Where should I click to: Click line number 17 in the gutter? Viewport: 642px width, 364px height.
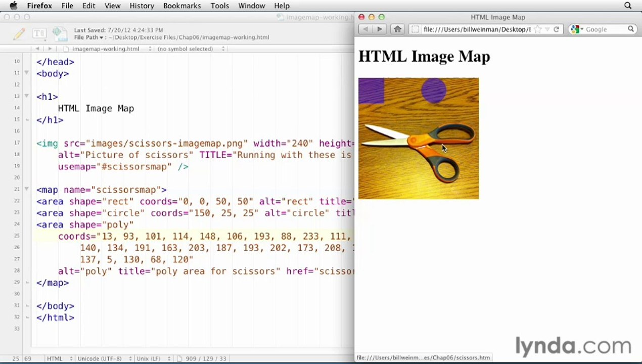(17, 143)
